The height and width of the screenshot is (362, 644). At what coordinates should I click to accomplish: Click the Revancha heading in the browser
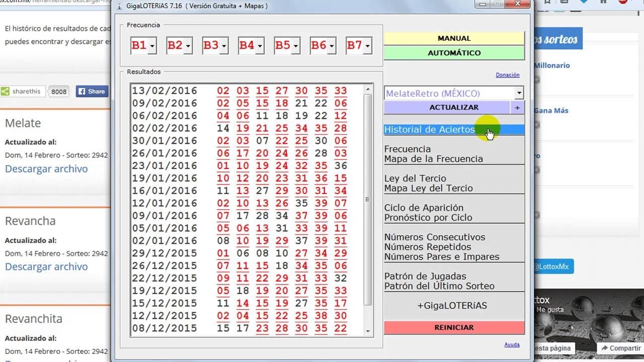[x=30, y=221]
